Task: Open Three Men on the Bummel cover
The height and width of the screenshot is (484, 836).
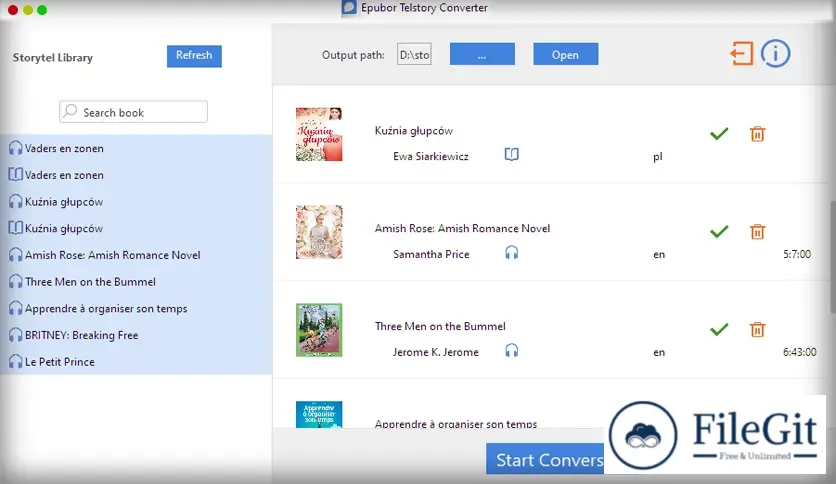Action: 319,330
